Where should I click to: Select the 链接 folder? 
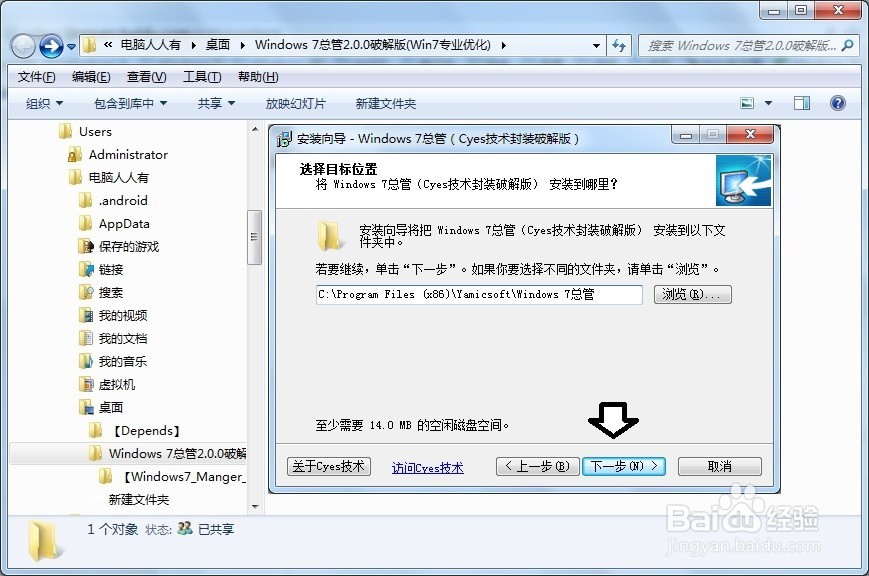tap(111, 270)
